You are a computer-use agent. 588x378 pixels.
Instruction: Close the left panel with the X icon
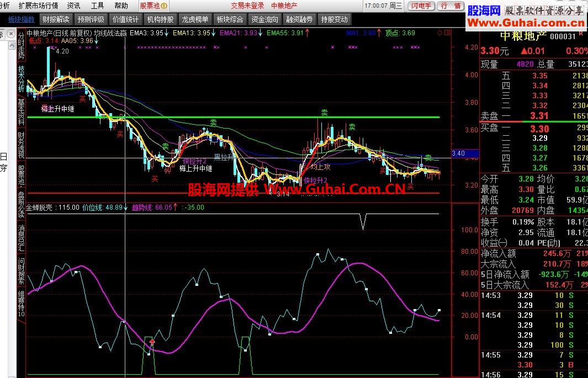[x=11, y=34]
